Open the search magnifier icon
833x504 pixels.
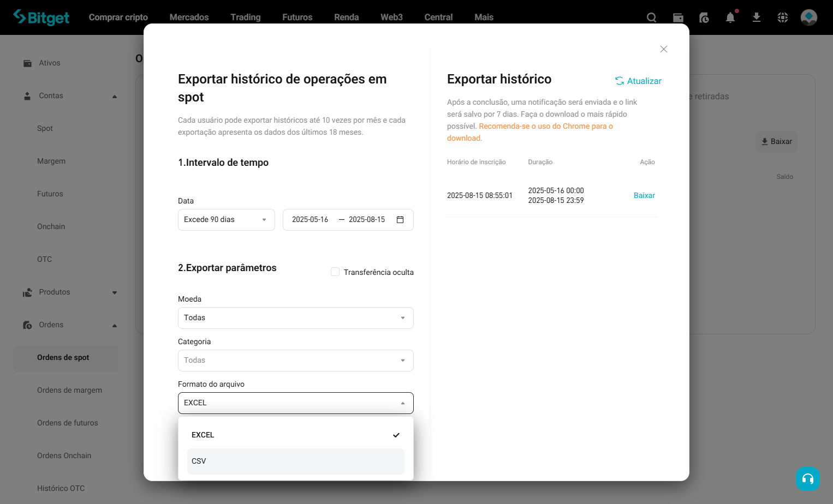pos(651,17)
